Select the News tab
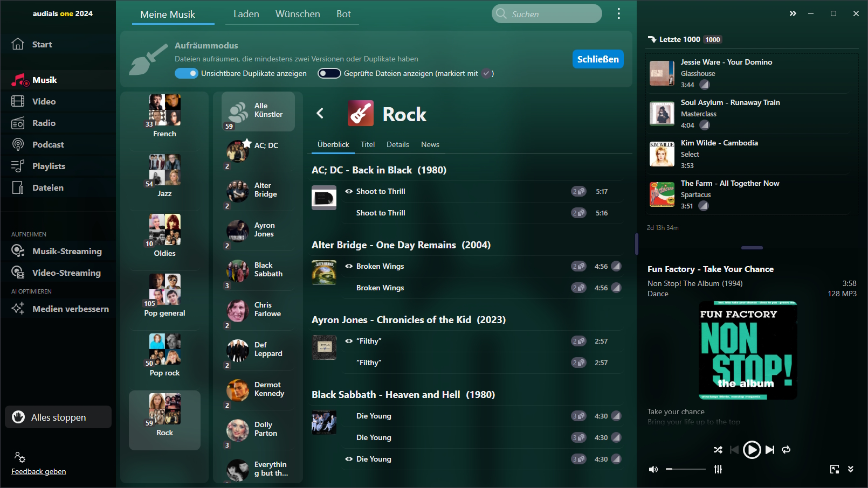 point(430,144)
